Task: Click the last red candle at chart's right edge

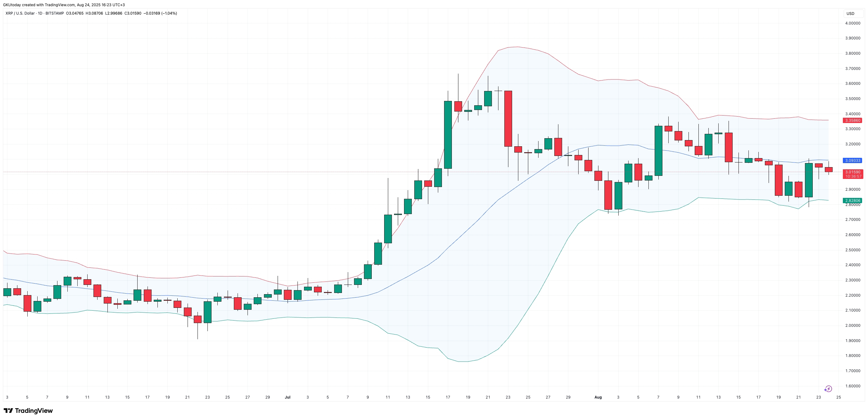Action: [x=829, y=170]
